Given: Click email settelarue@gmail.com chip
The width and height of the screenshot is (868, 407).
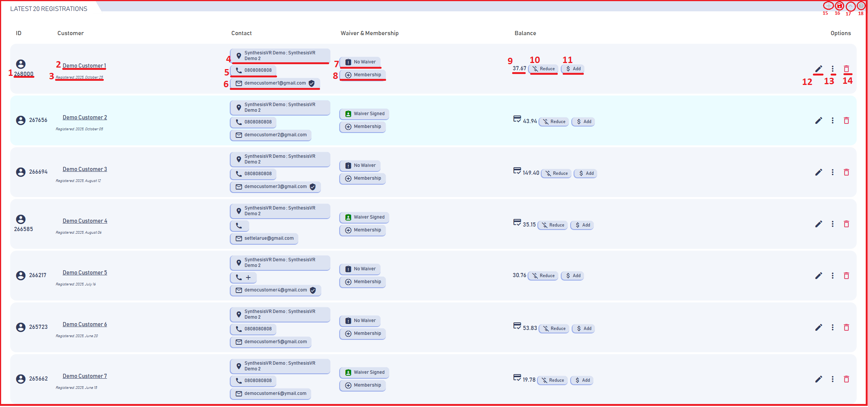Looking at the screenshot, I should [x=264, y=238].
